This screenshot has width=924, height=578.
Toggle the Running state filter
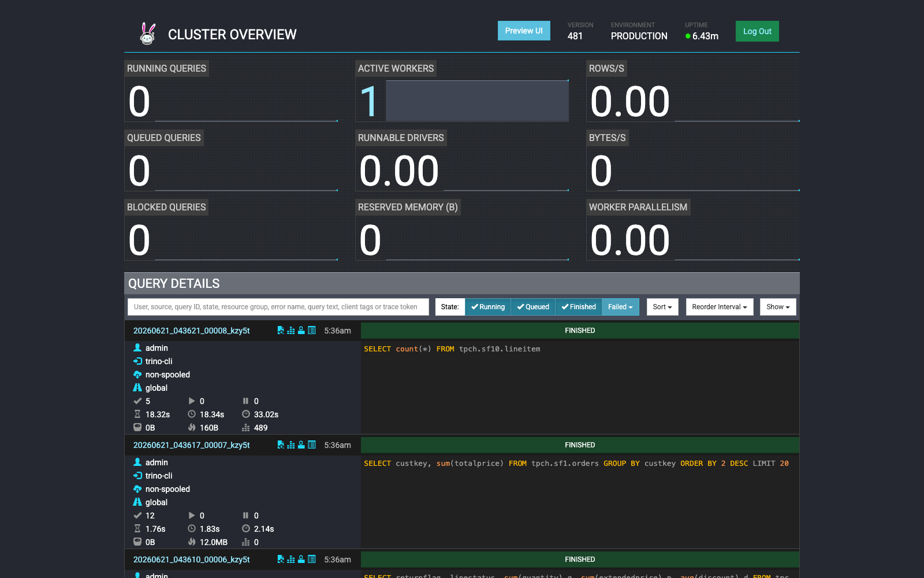click(x=488, y=307)
